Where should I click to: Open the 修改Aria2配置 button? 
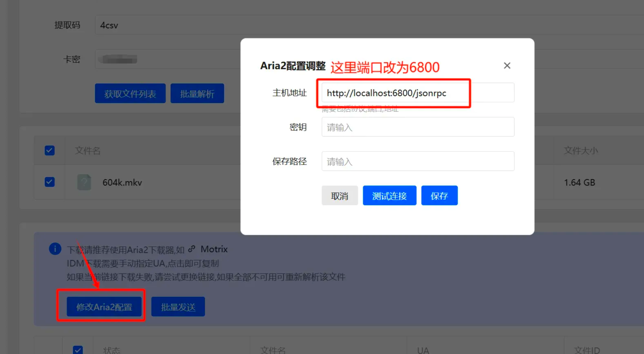click(104, 307)
